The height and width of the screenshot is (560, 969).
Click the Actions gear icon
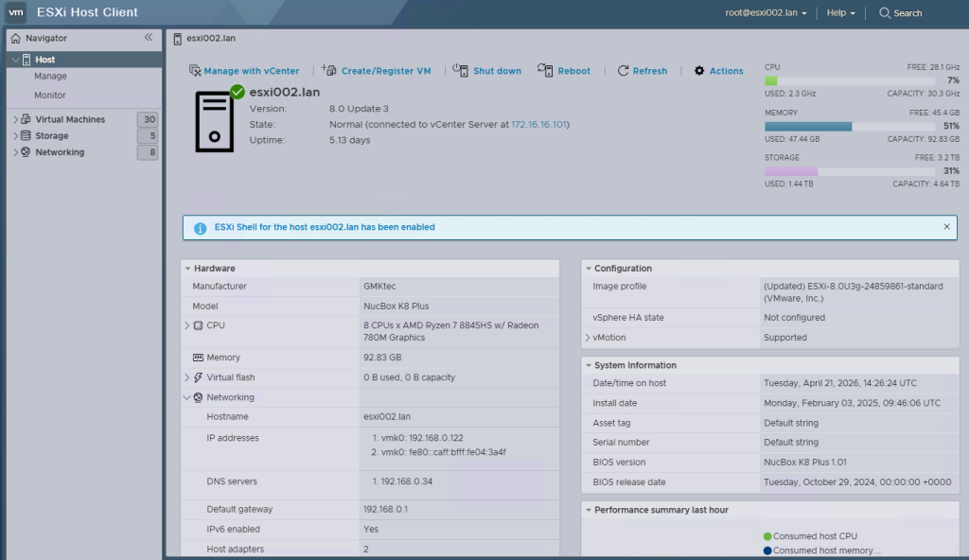pos(699,70)
